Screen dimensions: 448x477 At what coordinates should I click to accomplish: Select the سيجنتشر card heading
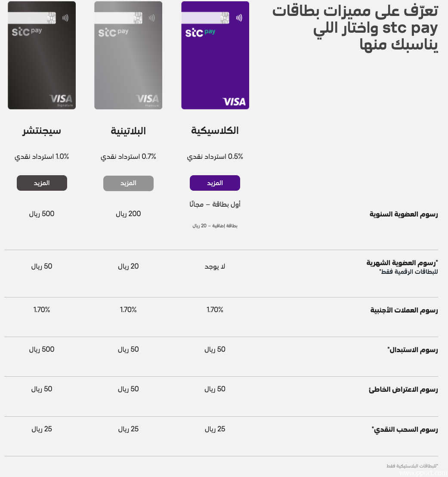point(42,131)
